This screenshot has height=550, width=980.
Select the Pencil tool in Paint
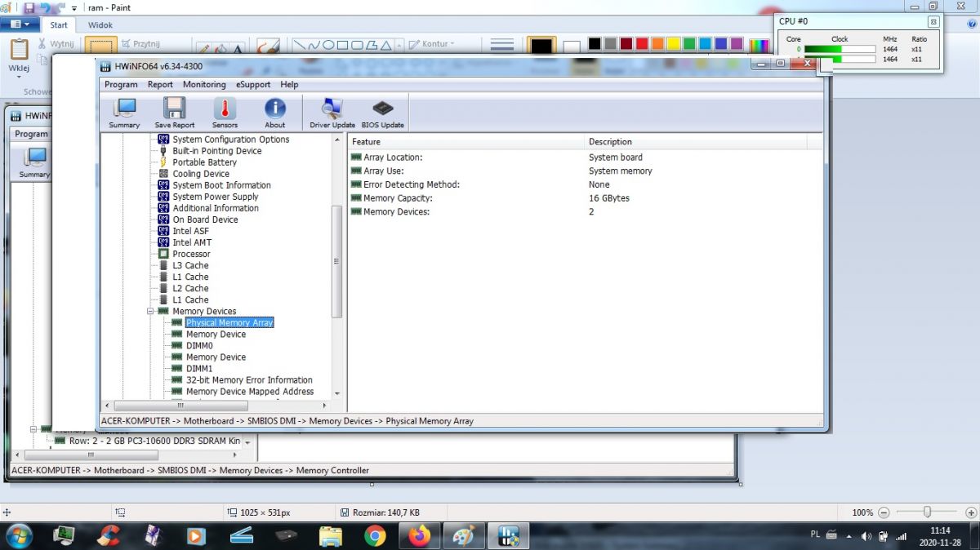tap(203, 47)
